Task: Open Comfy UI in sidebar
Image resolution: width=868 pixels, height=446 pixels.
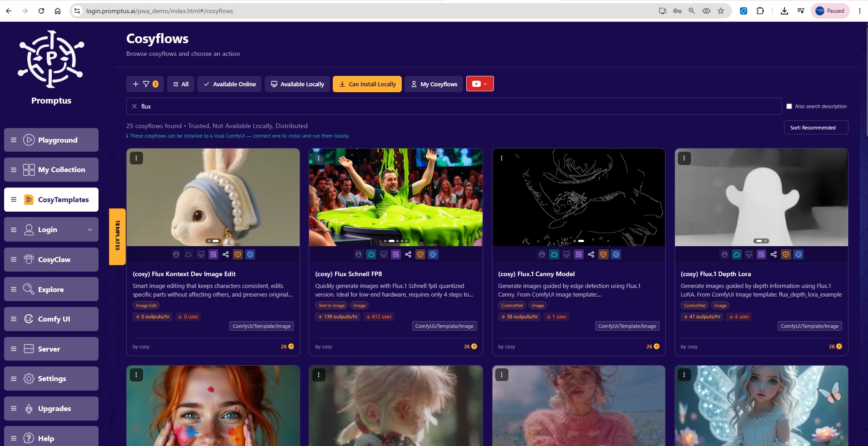Action: coord(51,319)
